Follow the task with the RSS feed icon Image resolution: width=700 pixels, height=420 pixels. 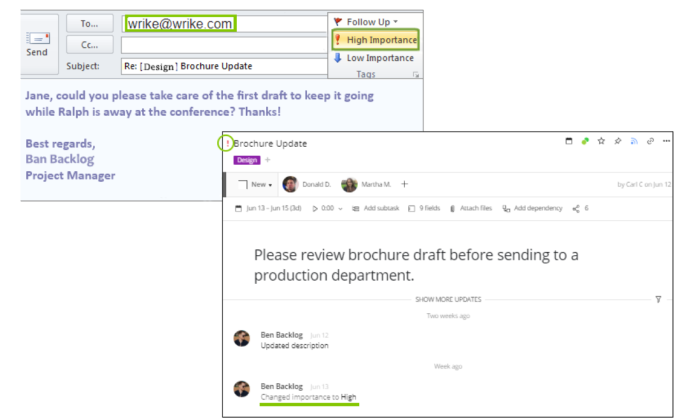pos(634,141)
